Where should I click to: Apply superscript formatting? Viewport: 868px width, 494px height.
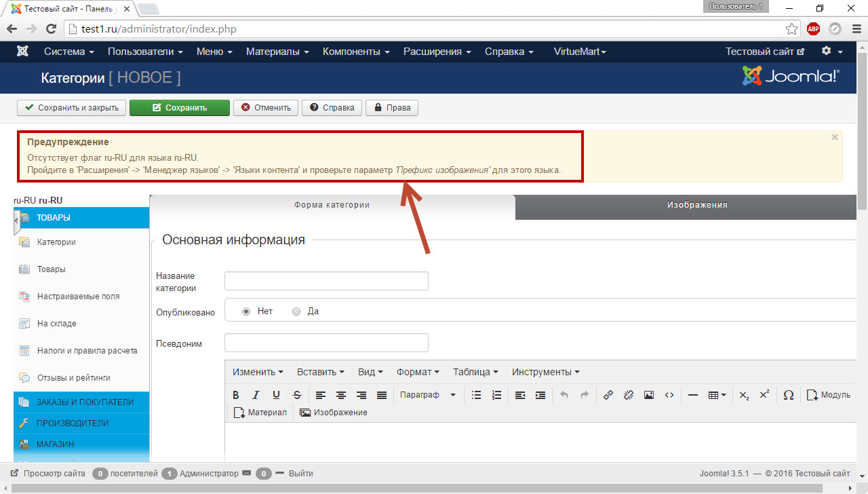tap(764, 394)
